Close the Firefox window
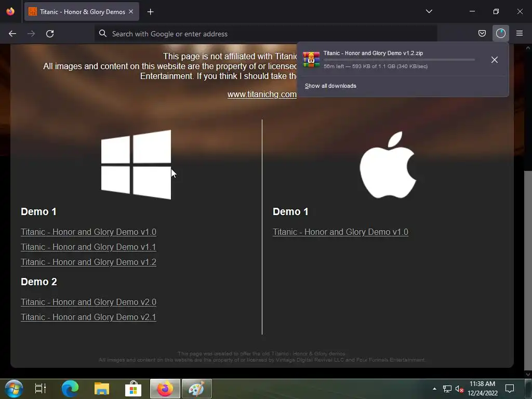 pos(520,11)
